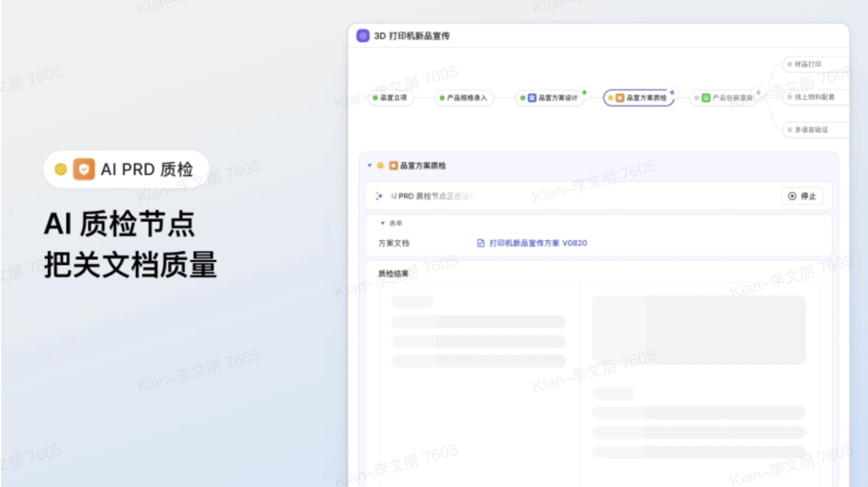
Task: Select the 品宣立项 workflow node
Action: pyautogui.click(x=391, y=98)
